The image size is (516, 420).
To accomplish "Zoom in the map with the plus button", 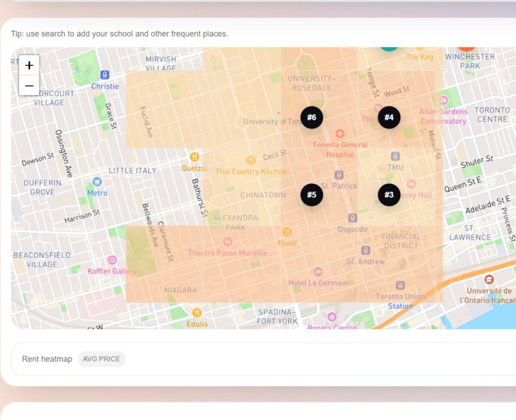I will coord(29,65).
